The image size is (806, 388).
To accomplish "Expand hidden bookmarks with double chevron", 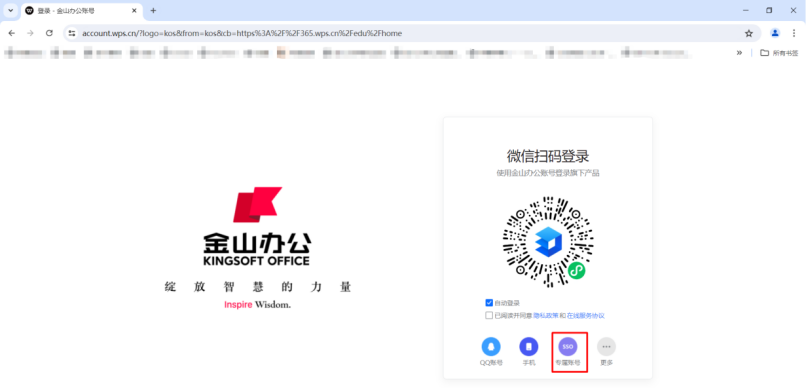I will 739,52.
